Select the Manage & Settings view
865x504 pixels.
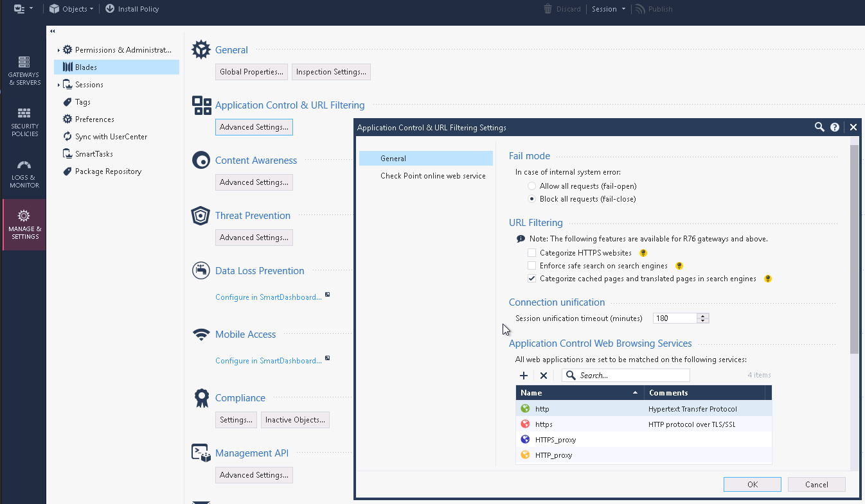tap(24, 225)
